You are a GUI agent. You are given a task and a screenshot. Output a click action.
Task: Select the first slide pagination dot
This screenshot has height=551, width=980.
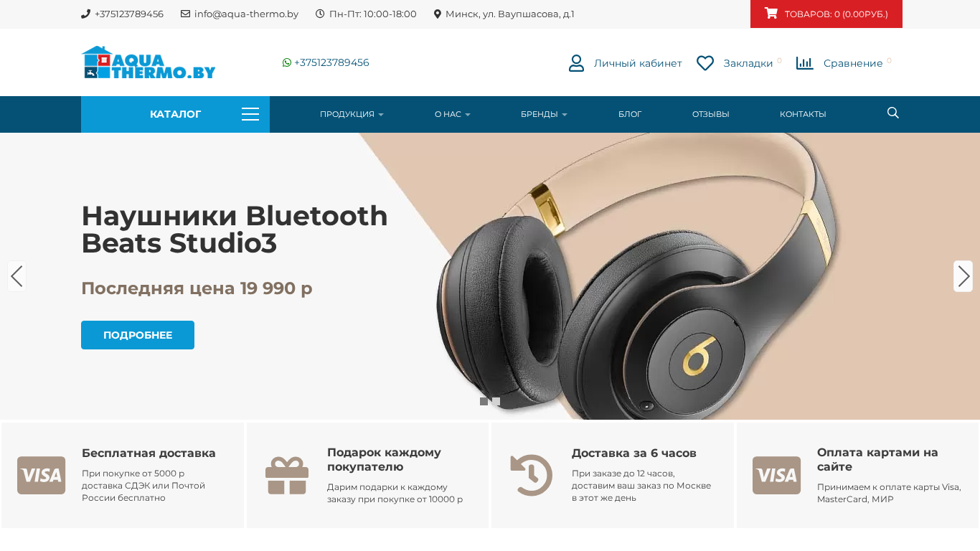[484, 402]
